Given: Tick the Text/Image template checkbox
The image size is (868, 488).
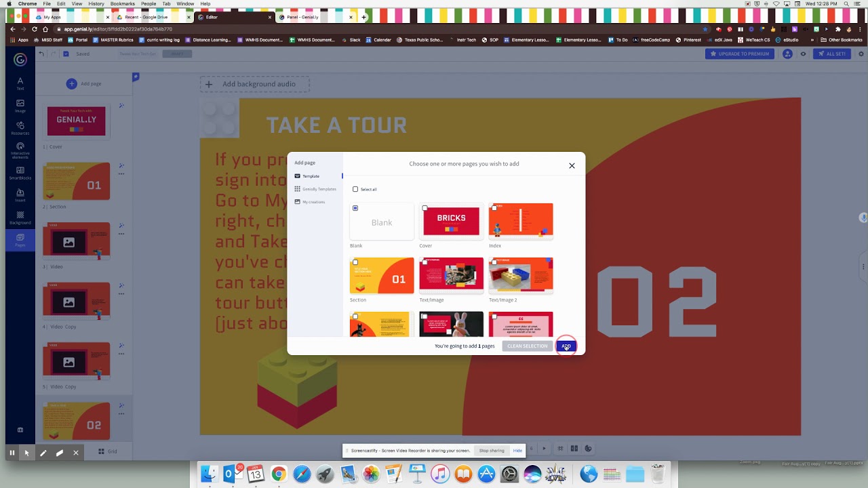Looking at the screenshot, I should coord(425,262).
